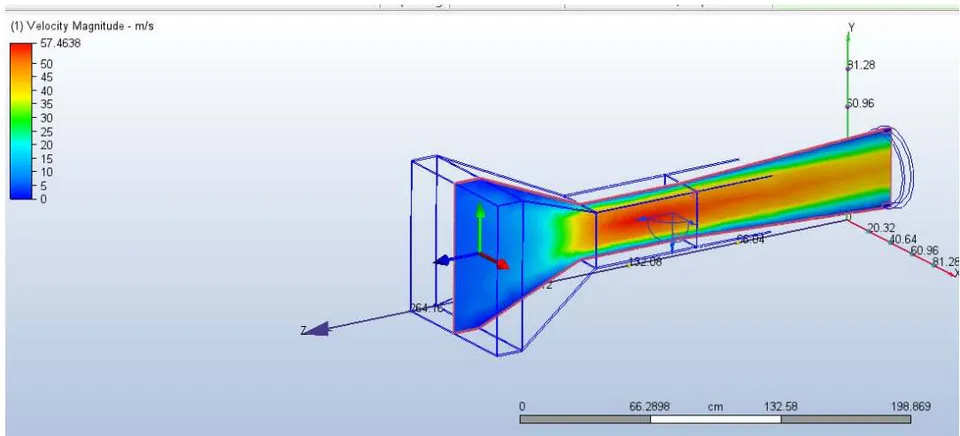Click the legend tick labeled 35
Image resolution: width=960 pixels, height=436 pixels.
(x=47, y=104)
